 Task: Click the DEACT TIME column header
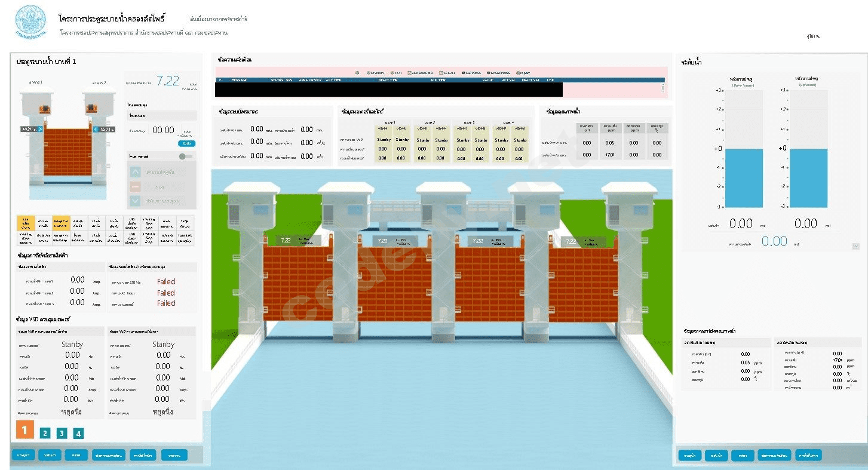(x=388, y=79)
